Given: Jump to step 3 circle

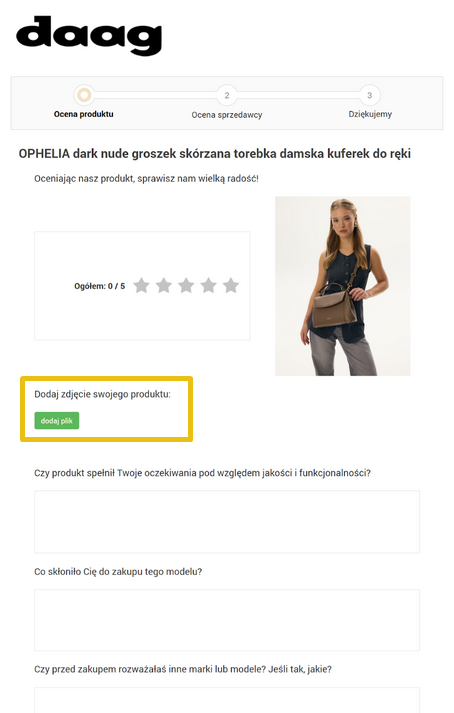Looking at the screenshot, I should [x=369, y=95].
